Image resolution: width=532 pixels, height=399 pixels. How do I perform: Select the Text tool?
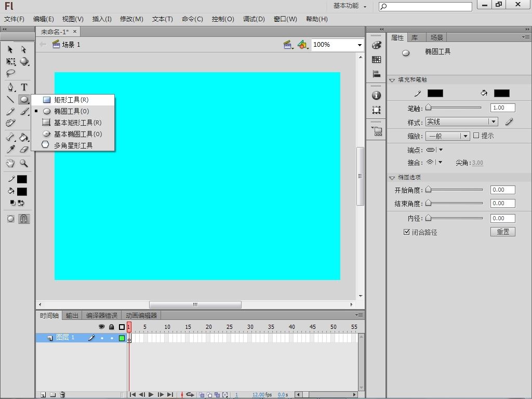click(x=24, y=87)
